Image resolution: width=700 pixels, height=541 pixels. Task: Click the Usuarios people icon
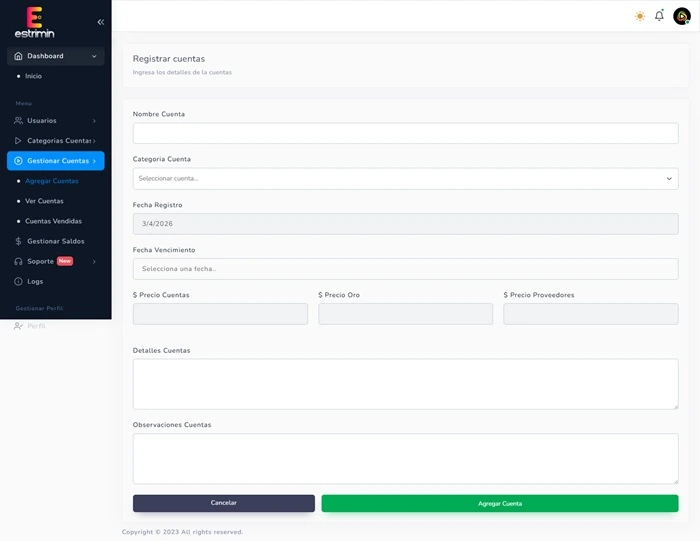coord(18,121)
